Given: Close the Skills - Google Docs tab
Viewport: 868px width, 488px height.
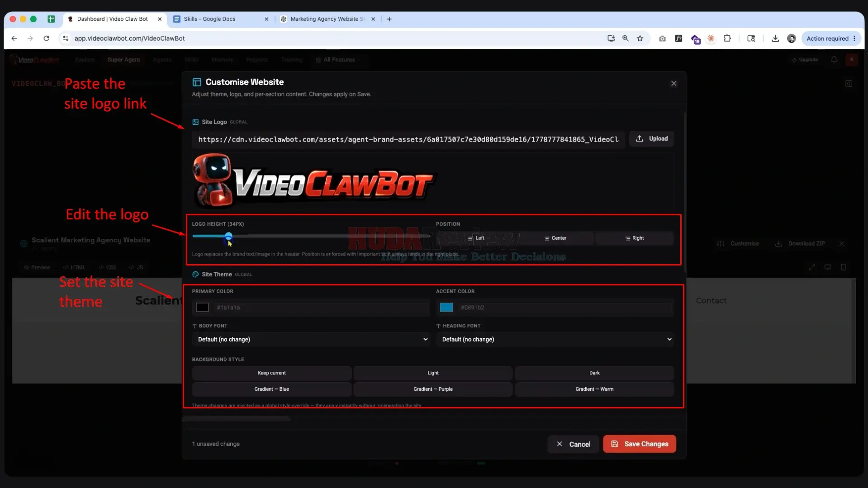Looking at the screenshot, I should tap(266, 19).
